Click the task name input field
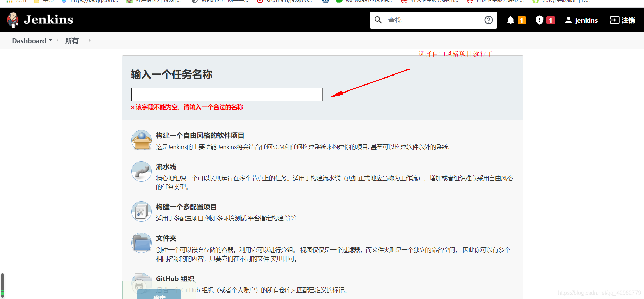This screenshot has width=644, height=299. (227, 95)
